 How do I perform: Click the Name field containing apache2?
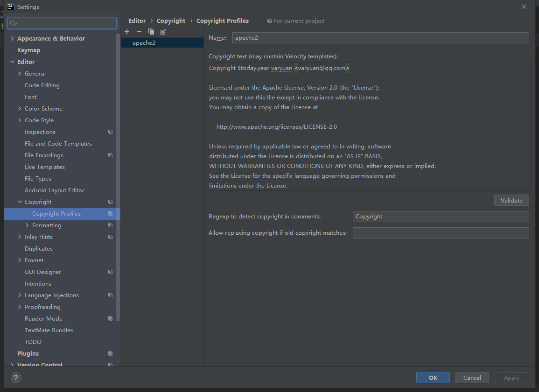pos(380,38)
